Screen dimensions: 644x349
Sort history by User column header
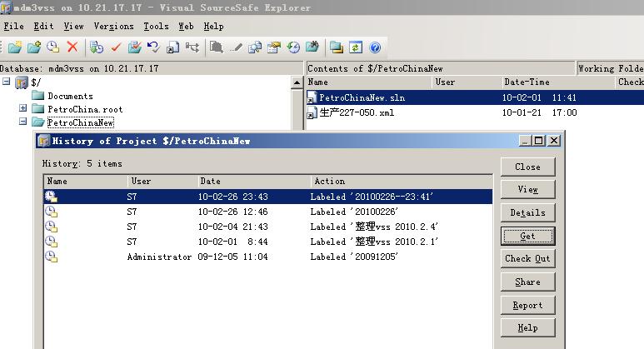click(162, 181)
